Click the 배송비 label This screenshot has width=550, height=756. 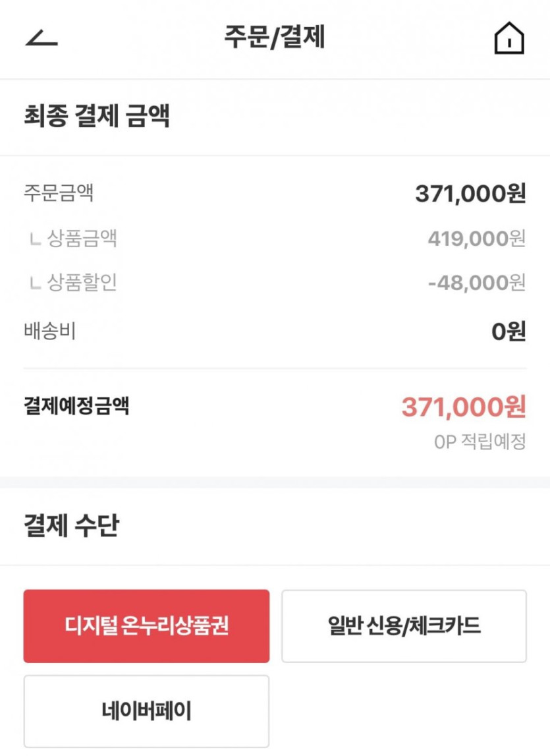(x=50, y=331)
